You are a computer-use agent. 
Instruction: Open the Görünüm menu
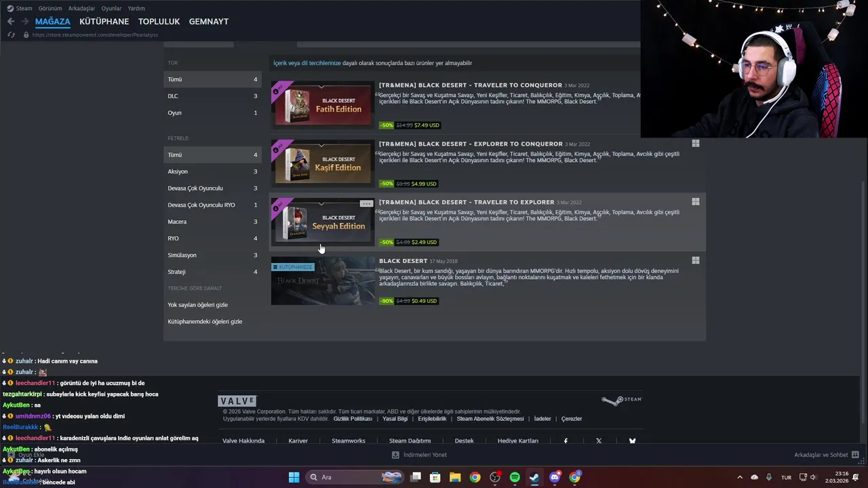[x=50, y=8]
